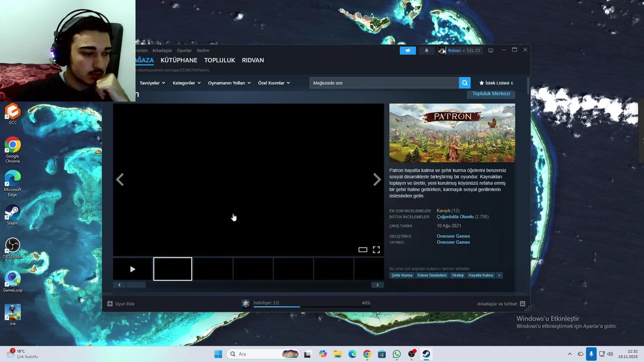Image resolution: width=644 pixels, height=362 pixels.
Task: Switch to the TOPLULUK tab
Action: 220,60
